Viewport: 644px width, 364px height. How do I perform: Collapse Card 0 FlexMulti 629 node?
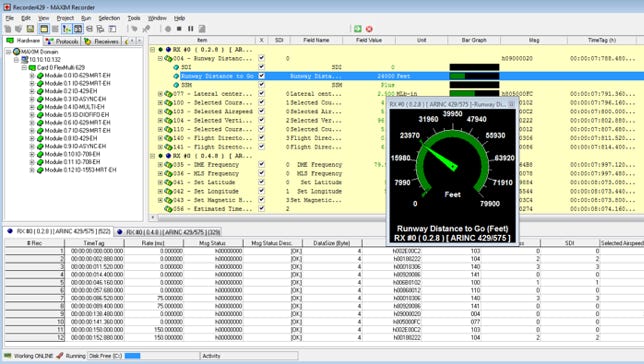pyautogui.click(x=24, y=67)
